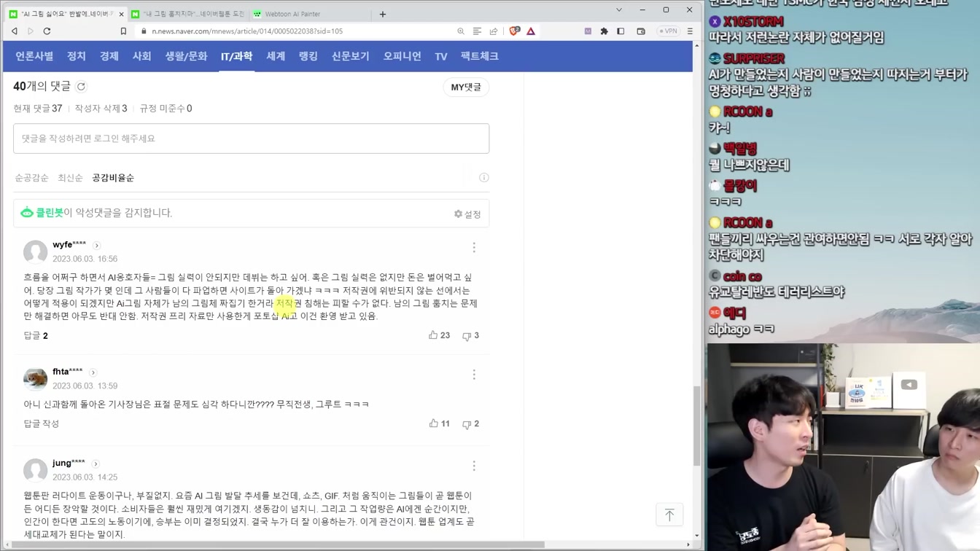Click the sort info circle icon
Screen dimensions: 980x551
[x=483, y=178]
